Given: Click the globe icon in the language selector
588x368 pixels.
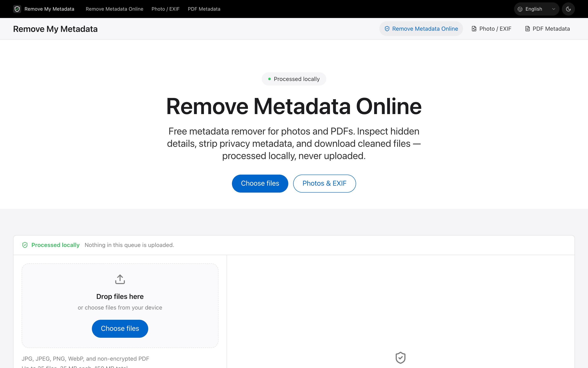Looking at the screenshot, I should [x=520, y=9].
